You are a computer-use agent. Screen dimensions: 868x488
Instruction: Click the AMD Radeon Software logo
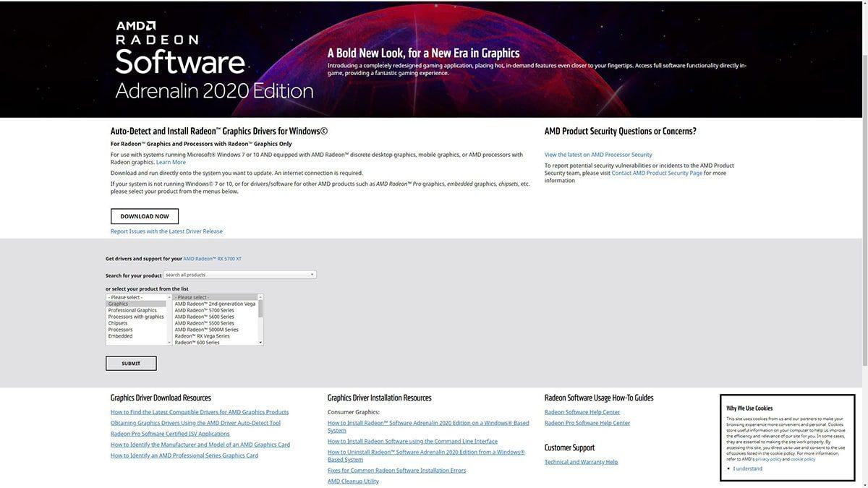click(x=213, y=61)
